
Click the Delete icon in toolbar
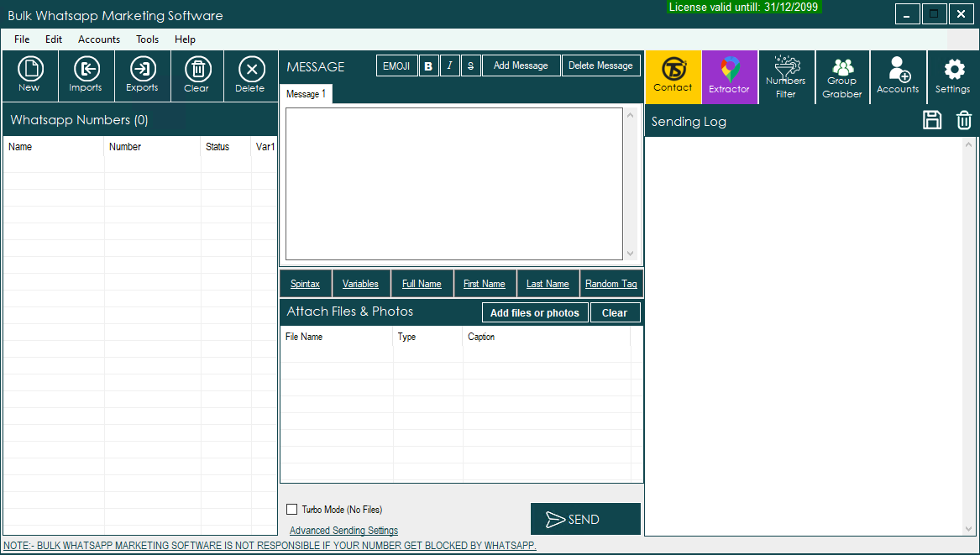tap(250, 76)
